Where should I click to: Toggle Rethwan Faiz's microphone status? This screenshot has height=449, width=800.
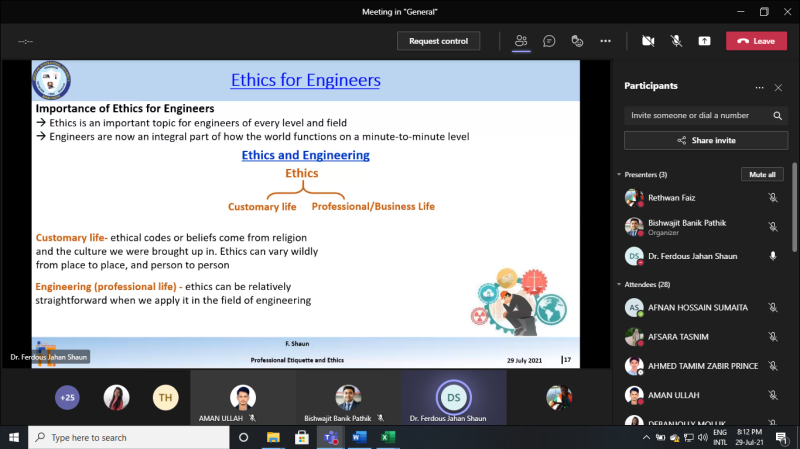click(x=773, y=198)
